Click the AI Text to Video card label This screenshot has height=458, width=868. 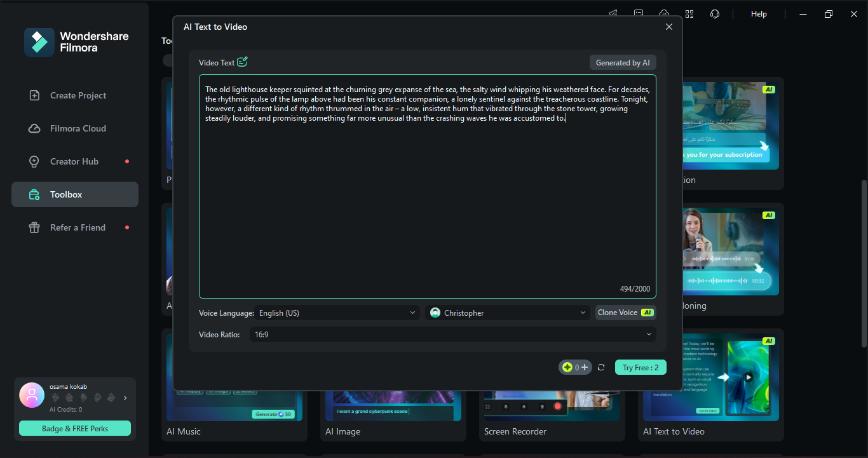click(x=674, y=431)
